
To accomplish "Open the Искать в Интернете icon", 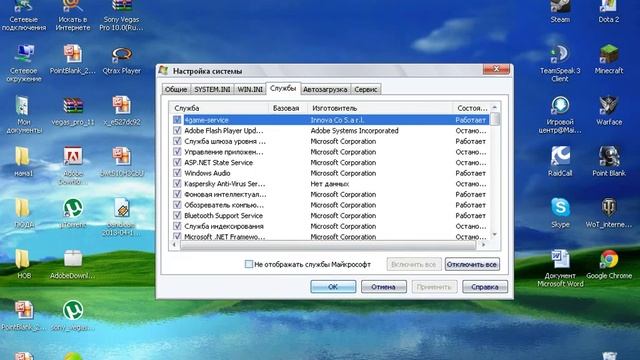I will 73,16.
